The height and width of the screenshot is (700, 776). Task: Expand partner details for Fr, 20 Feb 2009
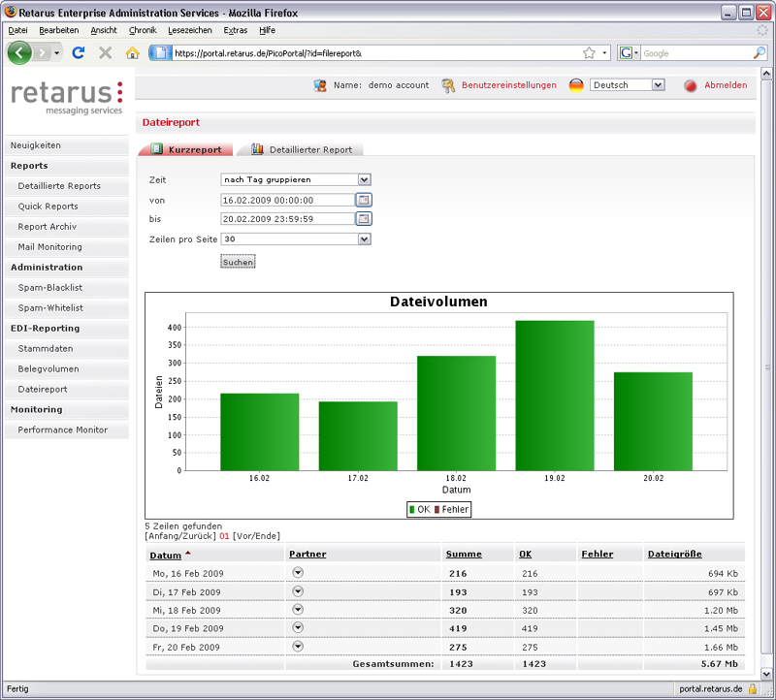[x=298, y=645]
